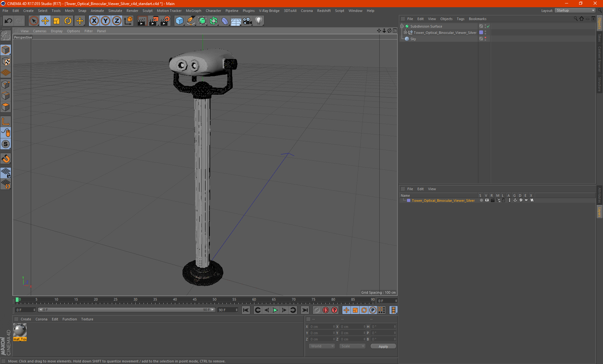Screen dimensions: 603x364
Task: Render the active view
Action: pyautogui.click(x=142, y=21)
